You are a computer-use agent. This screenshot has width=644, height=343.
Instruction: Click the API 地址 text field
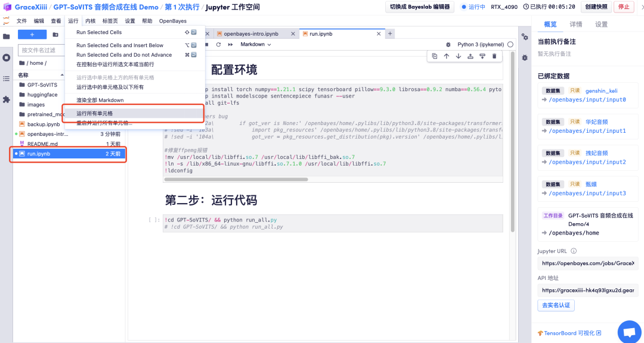click(588, 290)
